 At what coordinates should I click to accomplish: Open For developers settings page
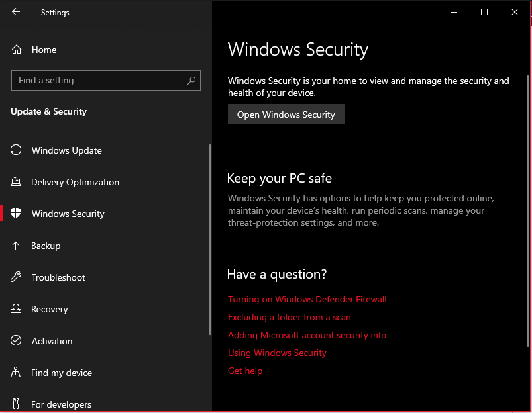coord(61,404)
